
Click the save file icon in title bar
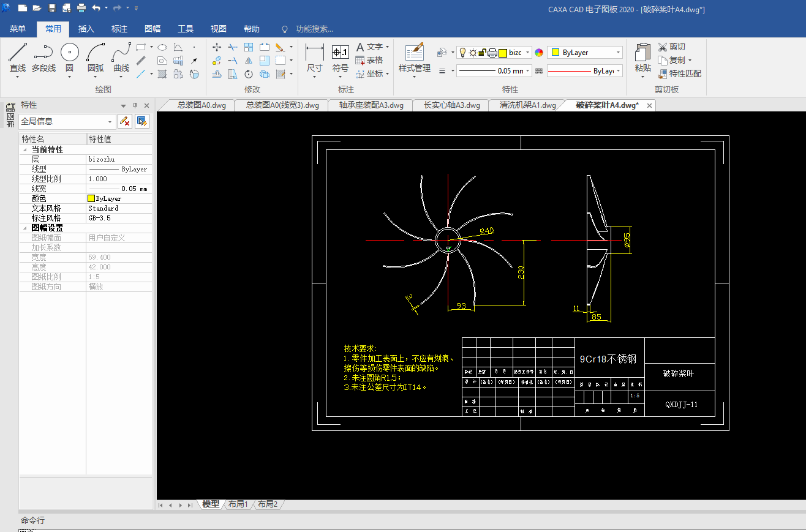pyautogui.click(x=51, y=8)
